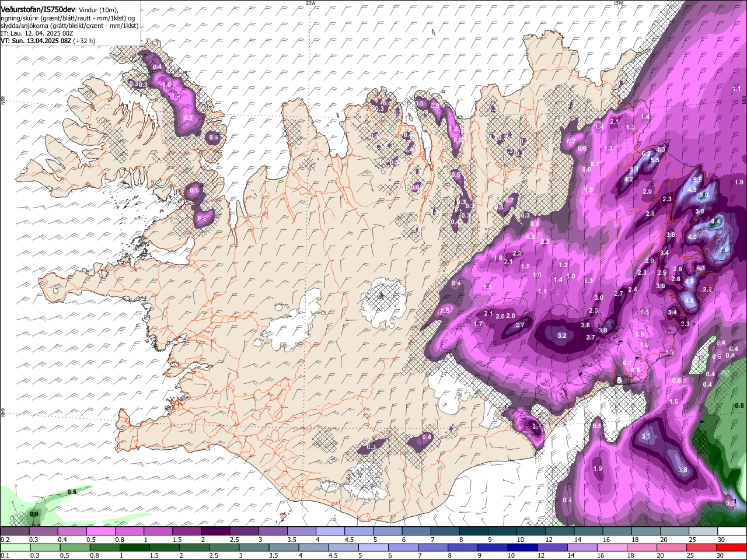Click the '0.1' label on bottom legend row
747x560 pixels.
coord(5,555)
